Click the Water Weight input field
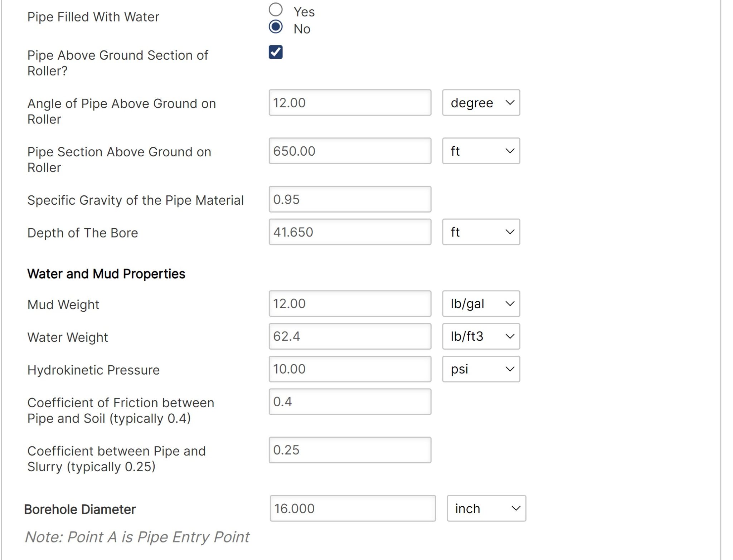733x560 pixels. click(350, 336)
